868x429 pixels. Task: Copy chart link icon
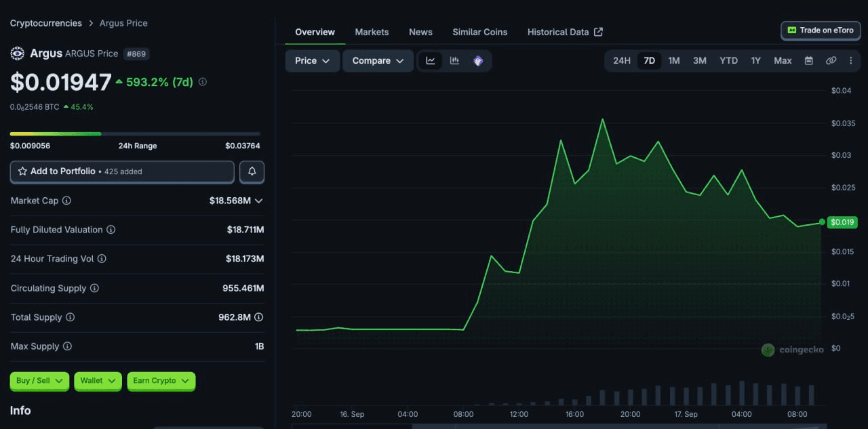(x=831, y=61)
